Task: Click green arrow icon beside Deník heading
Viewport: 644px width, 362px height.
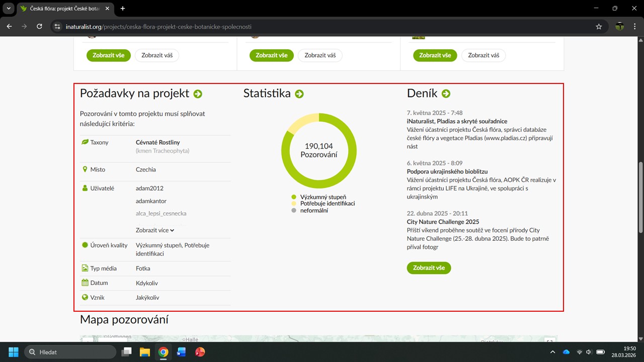Action: click(446, 94)
